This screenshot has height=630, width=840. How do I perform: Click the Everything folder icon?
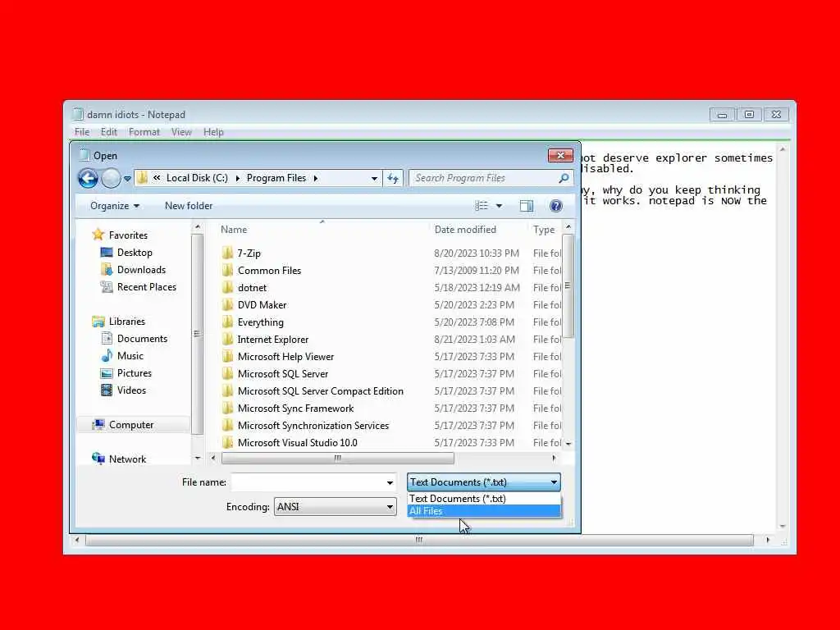[x=228, y=322]
